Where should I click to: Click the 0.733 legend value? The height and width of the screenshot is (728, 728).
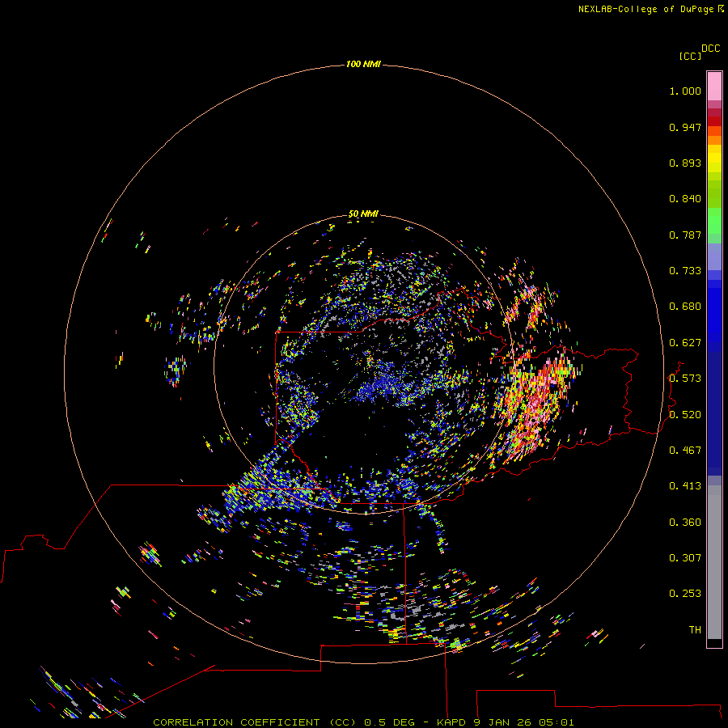(x=685, y=271)
